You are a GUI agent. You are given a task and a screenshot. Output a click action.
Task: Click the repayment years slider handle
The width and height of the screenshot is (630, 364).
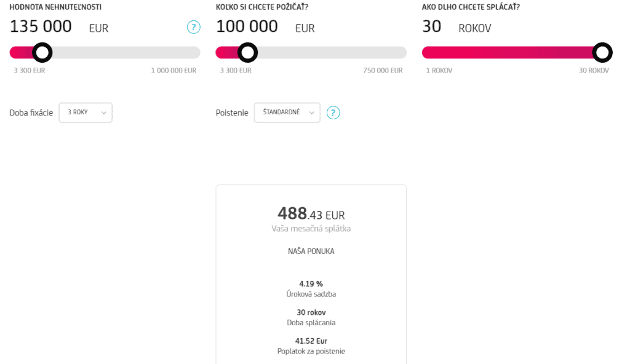602,53
